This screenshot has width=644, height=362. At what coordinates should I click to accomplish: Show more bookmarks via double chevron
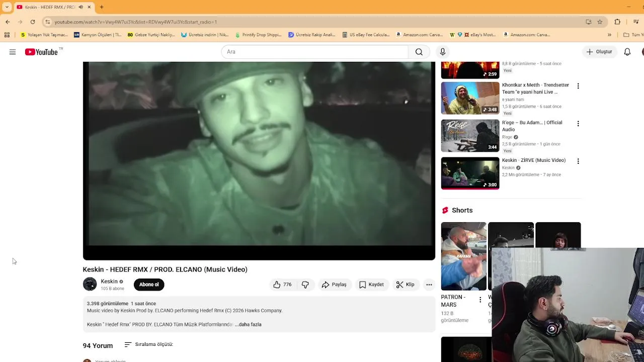click(609, 35)
